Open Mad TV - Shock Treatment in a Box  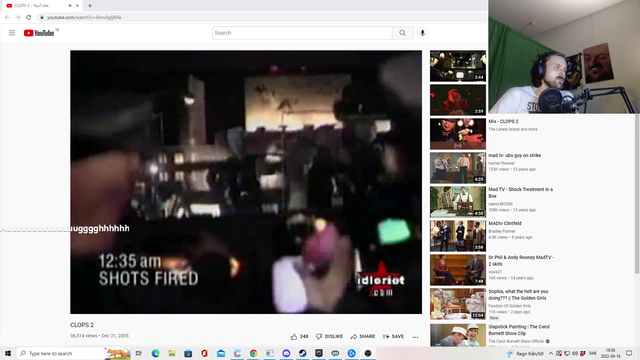click(520, 193)
